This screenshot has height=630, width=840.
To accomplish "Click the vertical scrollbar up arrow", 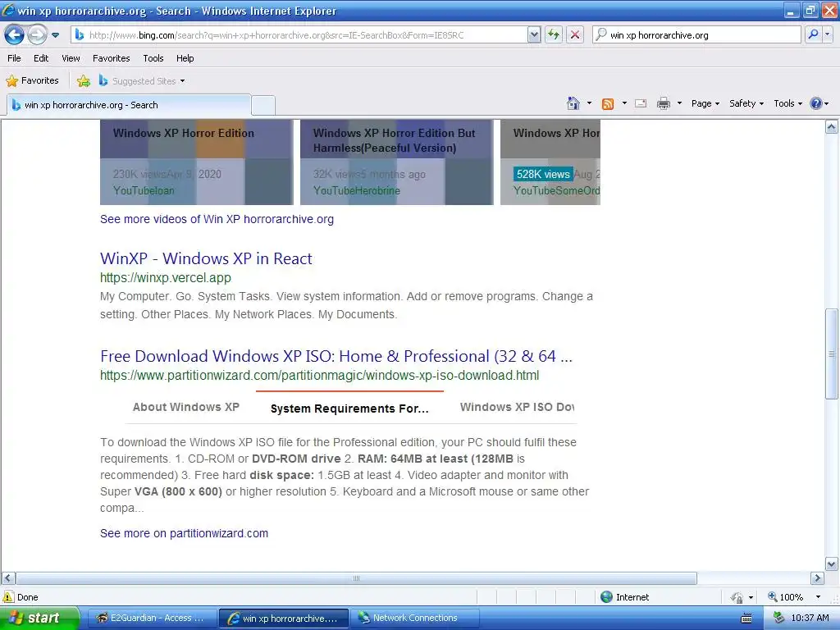I will click(x=832, y=127).
